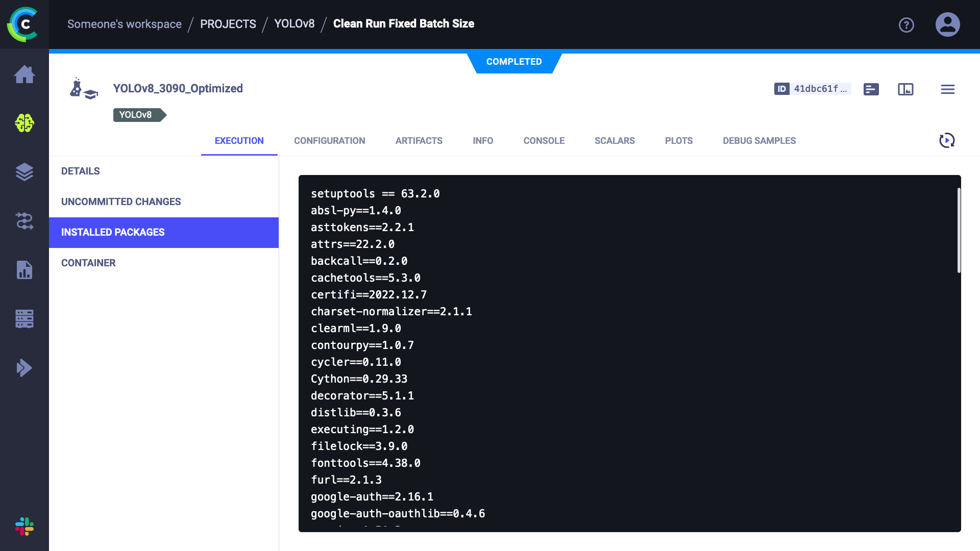Select UNCOMMITTED CHANGES section
This screenshot has height=551, width=980.
coord(121,202)
